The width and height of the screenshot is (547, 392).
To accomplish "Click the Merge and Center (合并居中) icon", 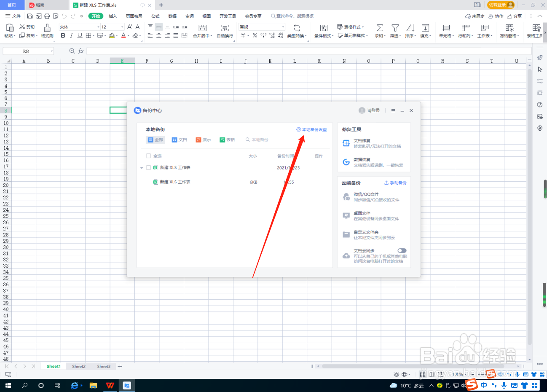I will pyautogui.click(x=203, y=28).
